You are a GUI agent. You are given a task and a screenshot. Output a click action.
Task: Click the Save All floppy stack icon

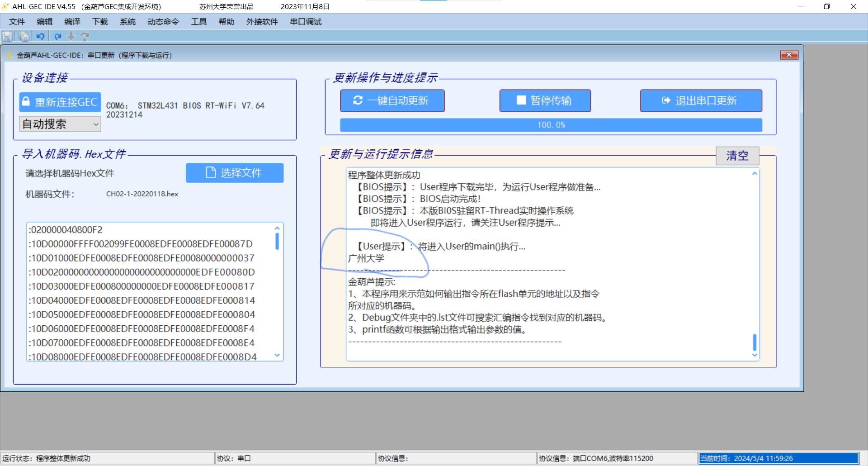point(23,37)
